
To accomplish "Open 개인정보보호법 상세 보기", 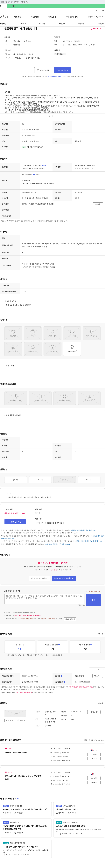I will click(x=39, y=578).
